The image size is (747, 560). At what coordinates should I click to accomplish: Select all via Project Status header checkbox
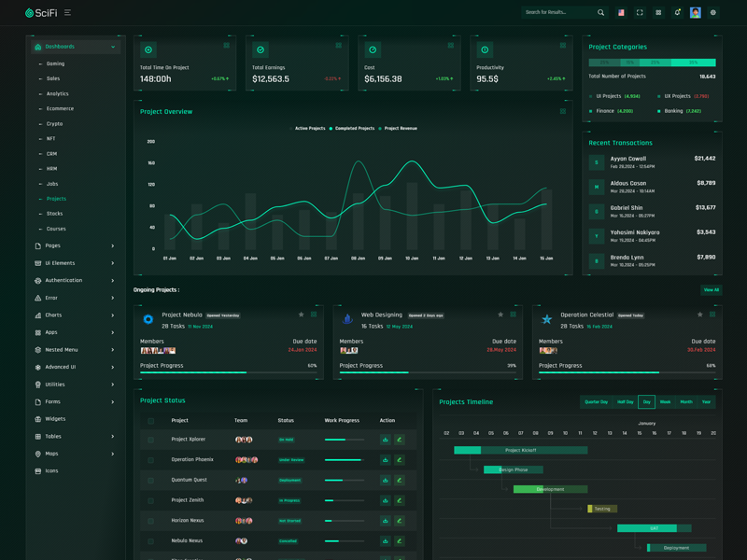click(150, 421)
